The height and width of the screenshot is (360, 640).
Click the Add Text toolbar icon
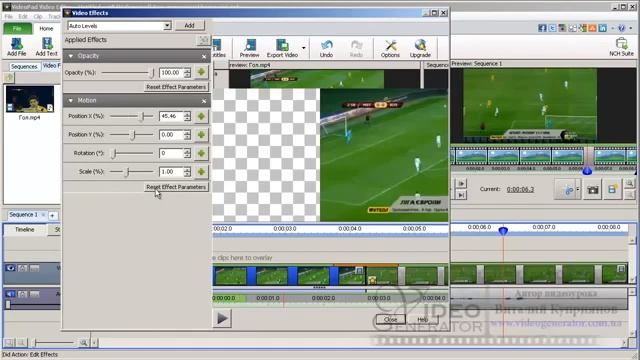click(46, 47)
